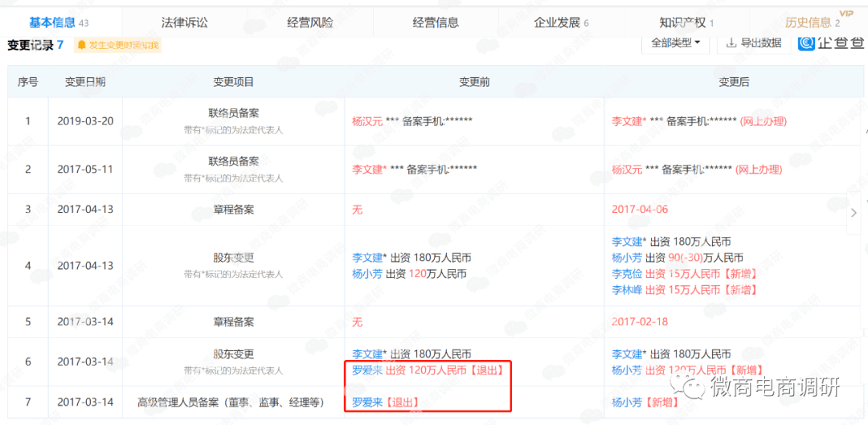Open 李文建 in row 4 变更前
Image resolution: width=868 pixels, height=425 pixels.
point(367,258)
